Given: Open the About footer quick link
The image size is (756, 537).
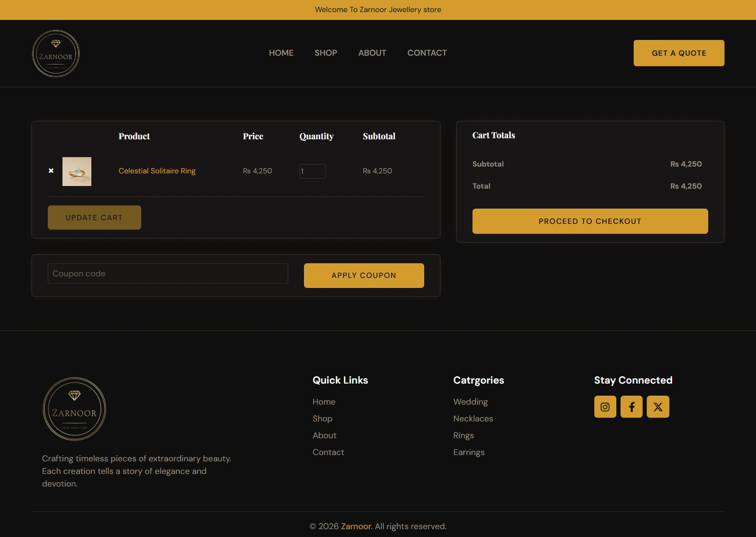Looking at the screenshot, I should tap(324, 436).
